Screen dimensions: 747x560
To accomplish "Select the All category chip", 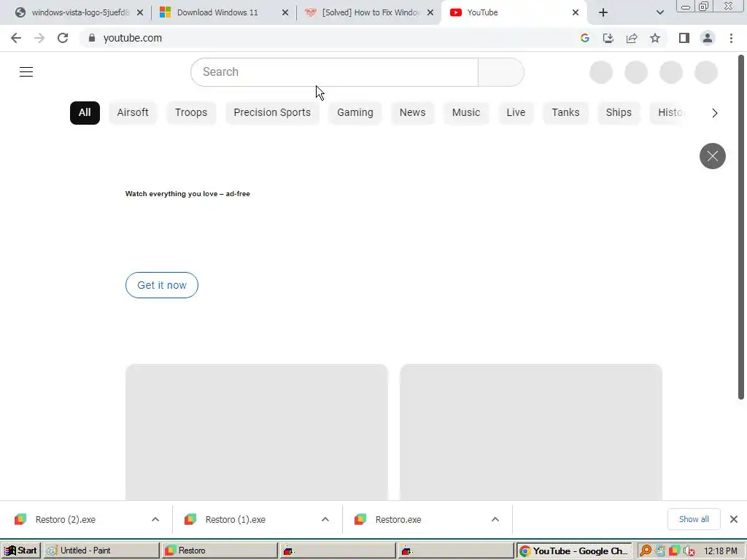I will 85,113.
